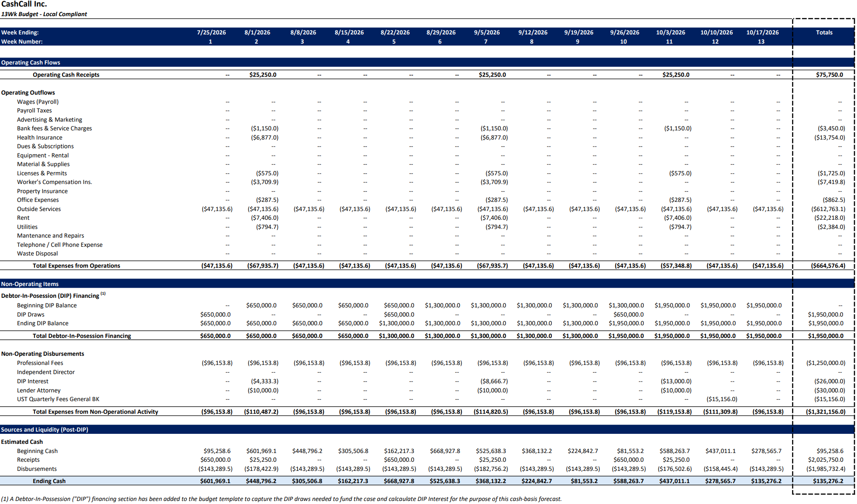
Task: Select the DIP Interest row label
Action: coord(33,381)
